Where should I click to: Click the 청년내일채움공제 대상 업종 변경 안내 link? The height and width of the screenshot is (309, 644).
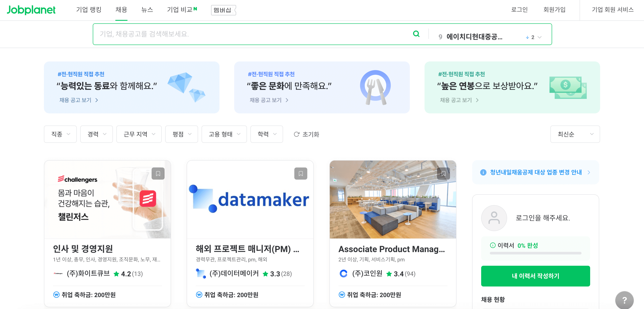pyautogui.click(x=536, y=172)
